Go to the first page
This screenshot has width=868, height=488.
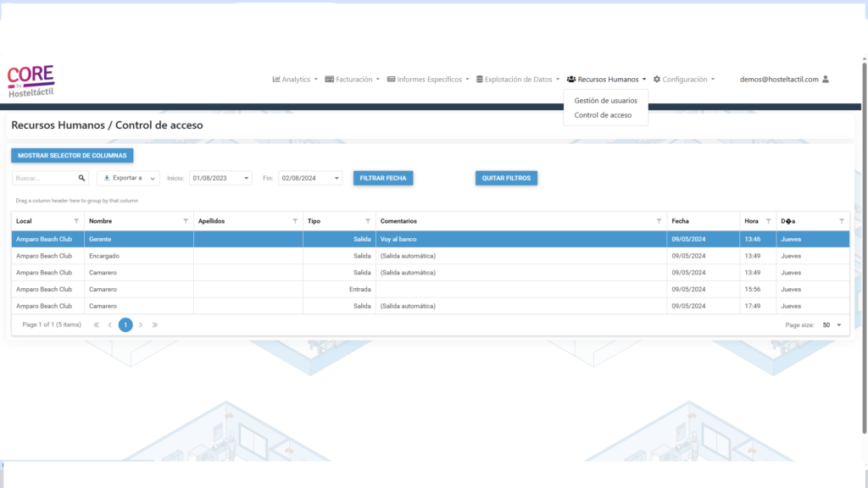(97, 324)
